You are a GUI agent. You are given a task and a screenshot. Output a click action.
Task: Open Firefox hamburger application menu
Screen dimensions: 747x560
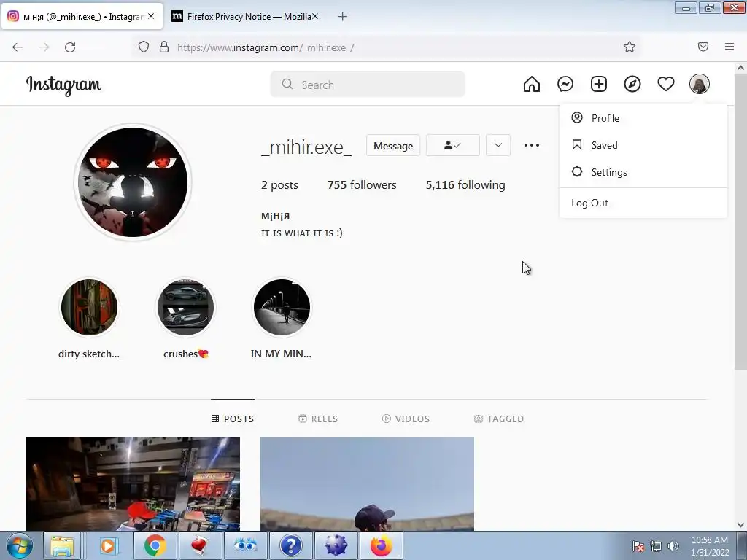[x=729, y=47]
